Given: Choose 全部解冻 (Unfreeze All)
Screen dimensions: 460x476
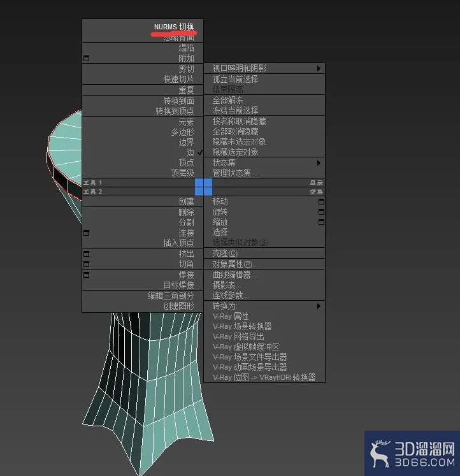Looking at the screenshot, I should pyautogui.click(x=227, y=100).
